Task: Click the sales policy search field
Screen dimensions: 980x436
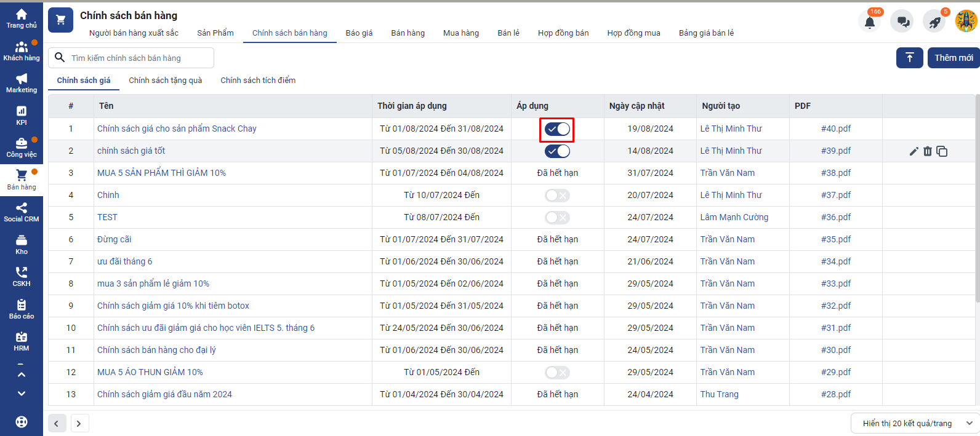Action: click(139, 58)
